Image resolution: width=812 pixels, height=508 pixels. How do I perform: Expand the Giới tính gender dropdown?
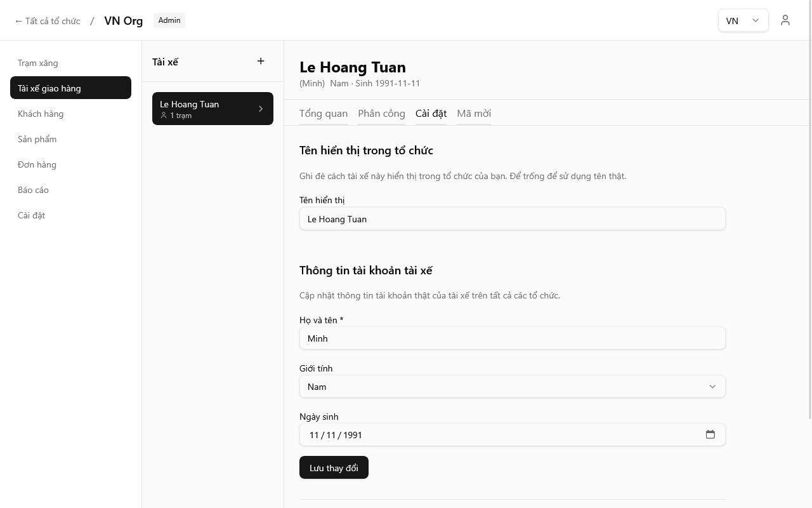click(x=512, y=387)
